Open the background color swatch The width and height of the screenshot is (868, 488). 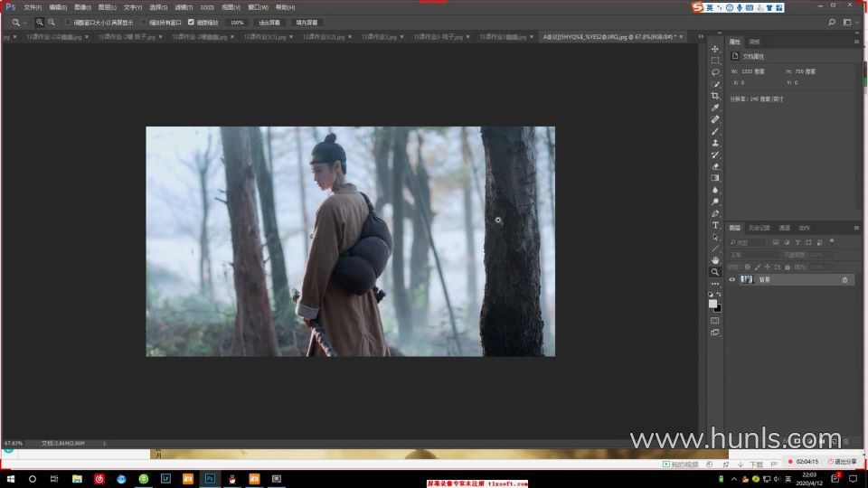pyautogui.click(x=718, y=309)
